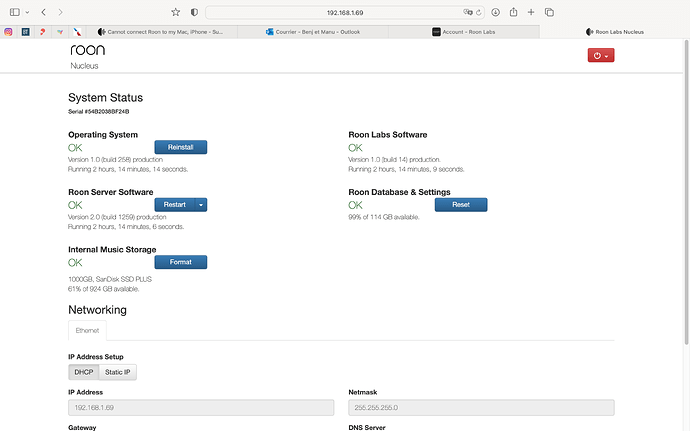Open the red power dropdown button
Image resolution: width=690 pixels, height=431 pixels.
click(x=601, y=55)
